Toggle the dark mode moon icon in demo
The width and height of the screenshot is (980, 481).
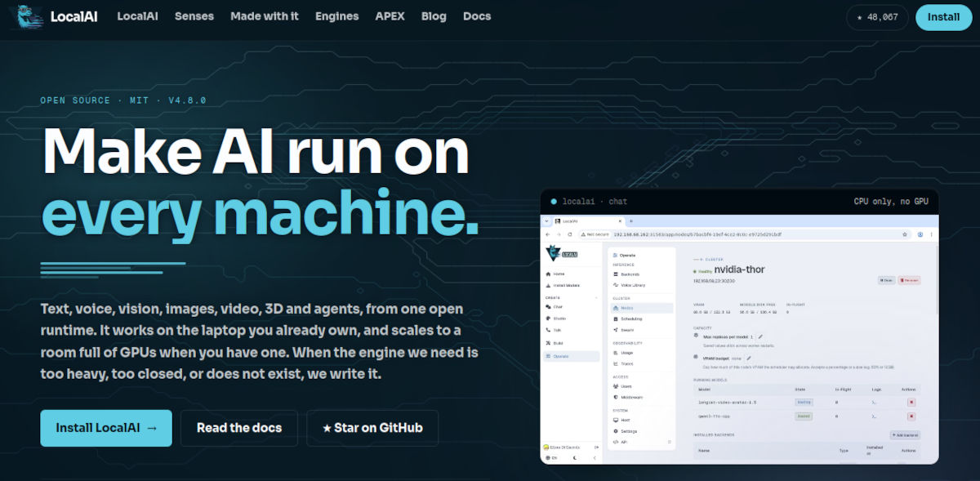coord(575,457)
